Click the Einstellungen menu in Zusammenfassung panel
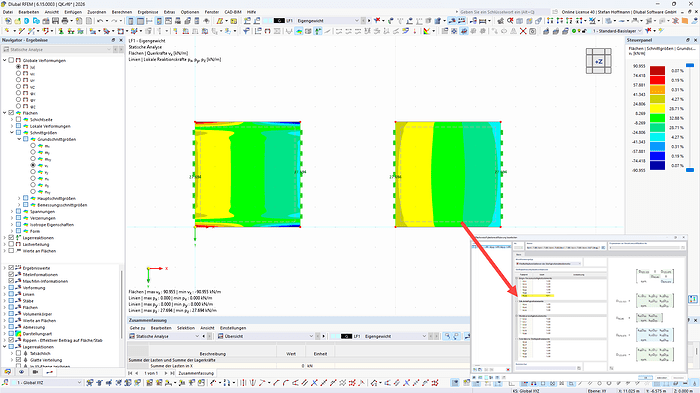The width and height of the screenshot is (700, 393). [x=233, y=328]
